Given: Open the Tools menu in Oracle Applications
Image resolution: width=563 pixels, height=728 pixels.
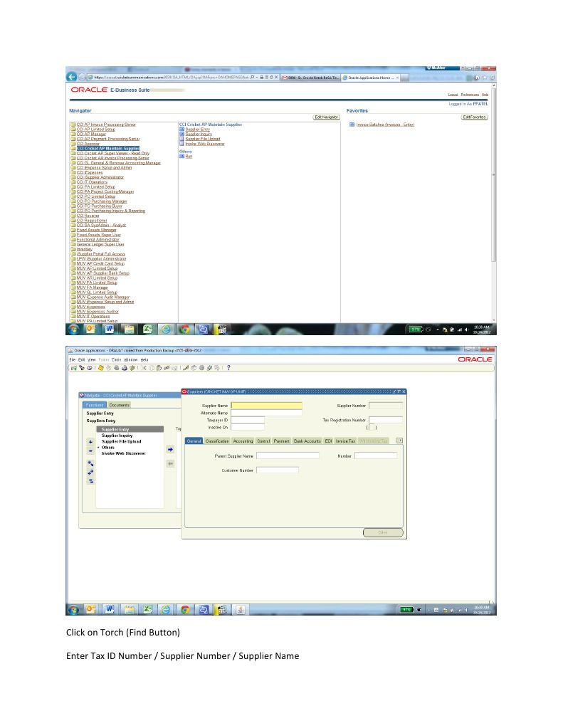Looking at the screenshot, I should [117, 360].
